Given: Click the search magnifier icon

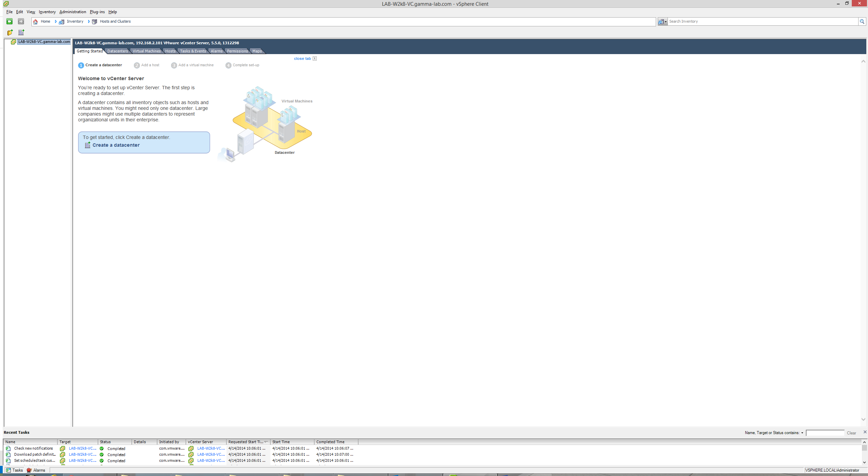Looking at the screenshot, I should point(862,21).
